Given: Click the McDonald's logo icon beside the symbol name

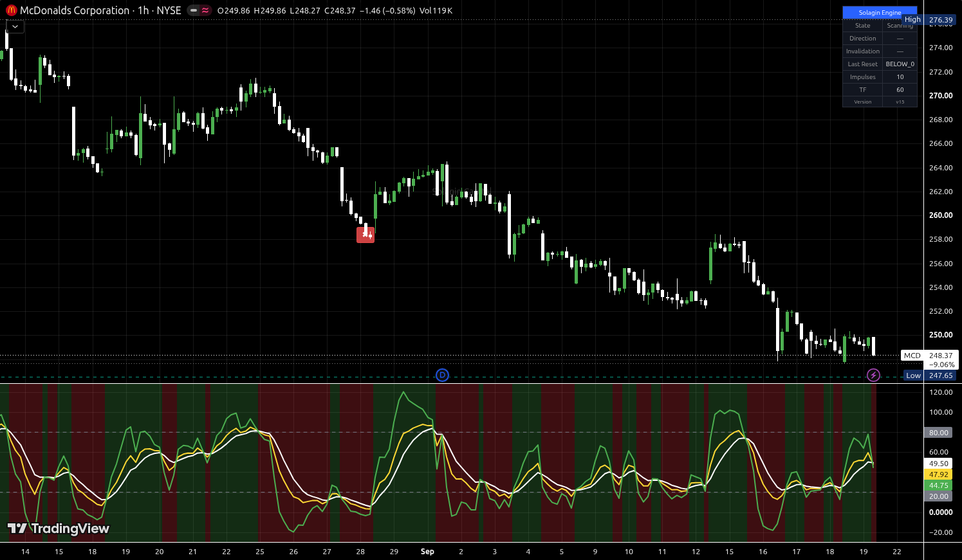Looking at the screenshot, I should [11, 10].
